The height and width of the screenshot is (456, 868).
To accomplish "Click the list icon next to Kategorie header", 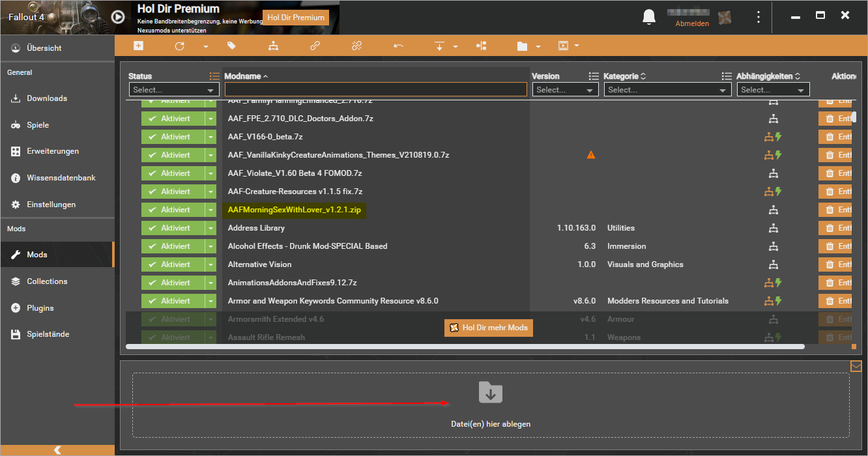I will (x=727, y=76).
